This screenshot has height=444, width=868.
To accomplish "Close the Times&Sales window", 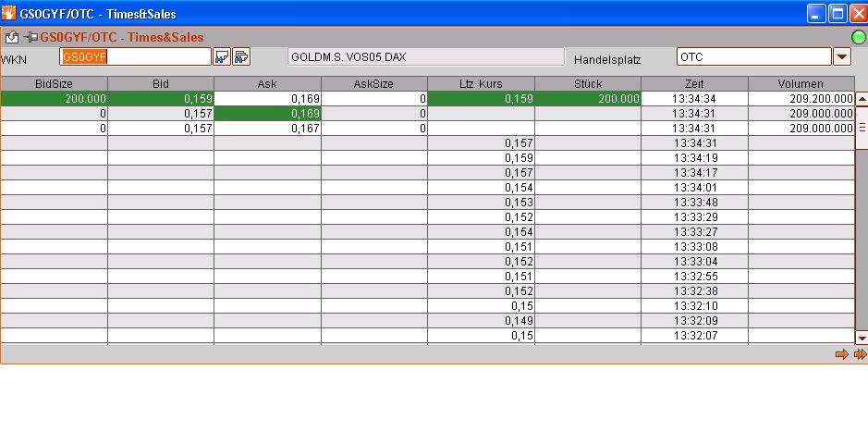I will coord(859,13).
